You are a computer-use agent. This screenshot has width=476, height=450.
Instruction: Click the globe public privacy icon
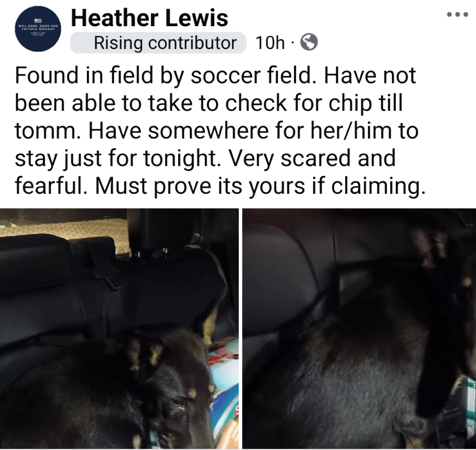tap(309, 42)
